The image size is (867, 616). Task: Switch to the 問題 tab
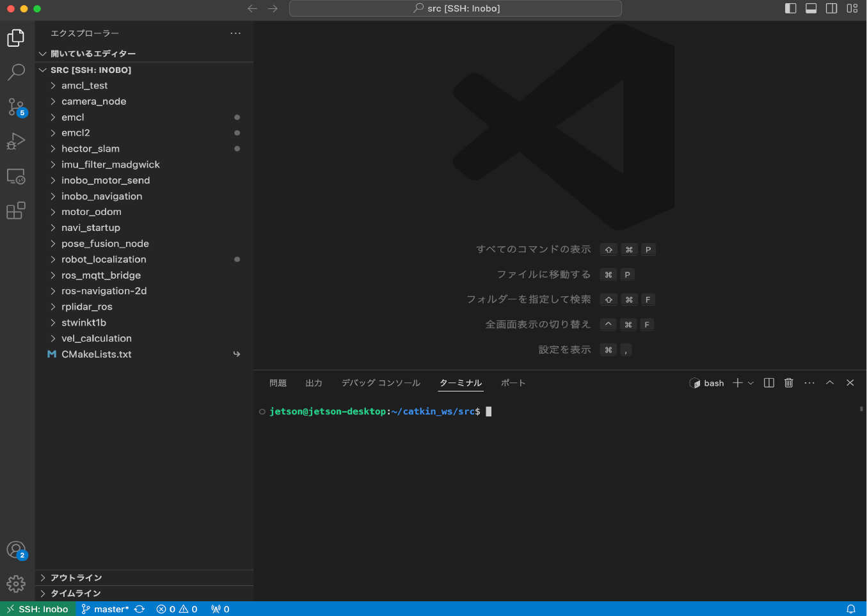278,383
